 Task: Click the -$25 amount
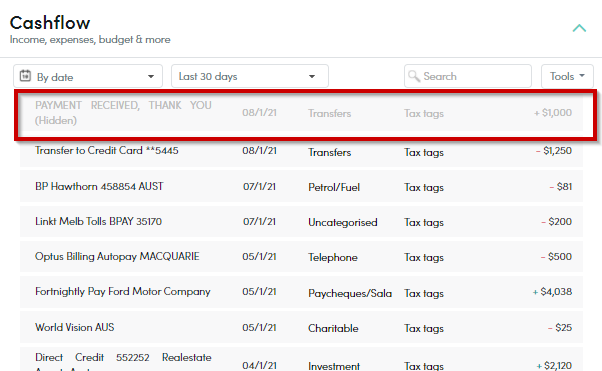[560, 327]
